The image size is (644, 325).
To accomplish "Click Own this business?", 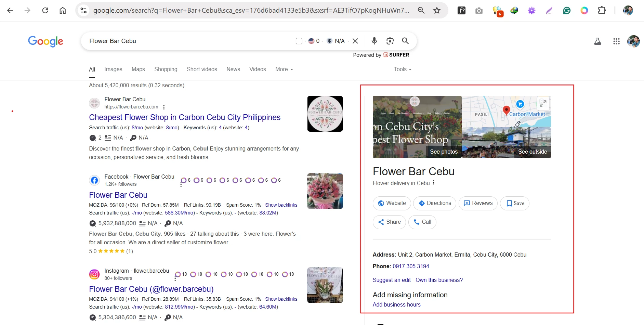I will (439, 280).
